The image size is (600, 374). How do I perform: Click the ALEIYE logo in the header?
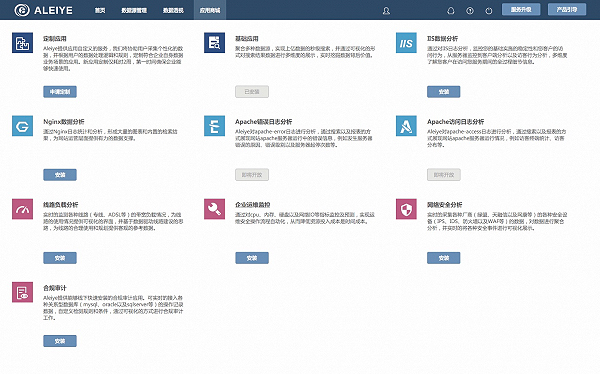point(43,10)
